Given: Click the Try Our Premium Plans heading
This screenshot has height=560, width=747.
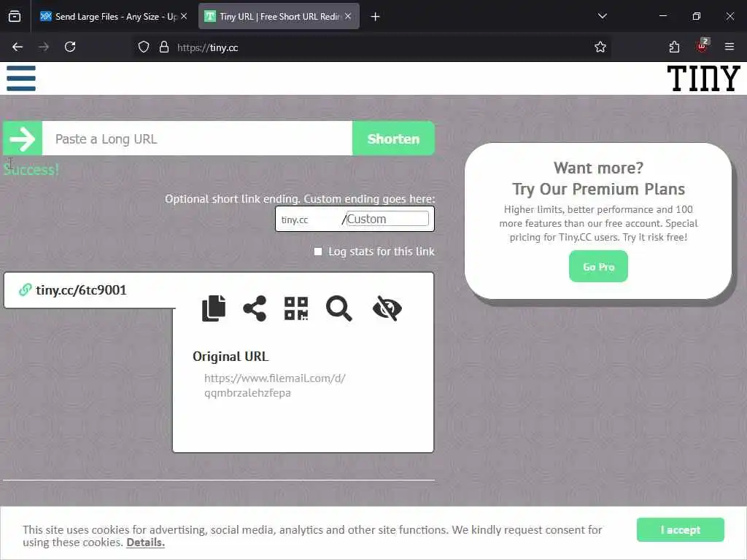Looking at the screenshot, I should [x=598, y=189].
